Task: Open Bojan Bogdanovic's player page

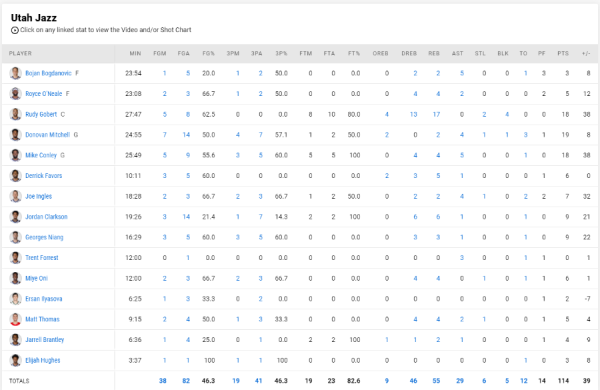Action: [x=48, y=73]
